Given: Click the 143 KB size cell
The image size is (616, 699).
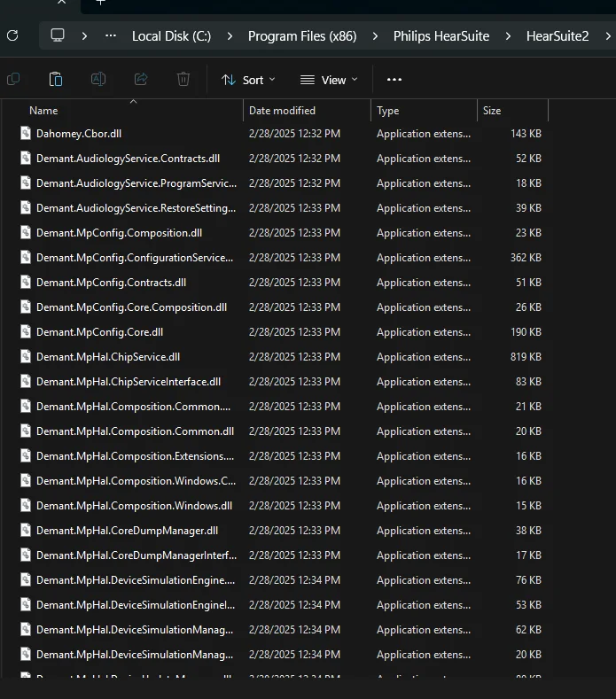Looking at the screenshot, I should pyautogui.click(x=526, y=134).
